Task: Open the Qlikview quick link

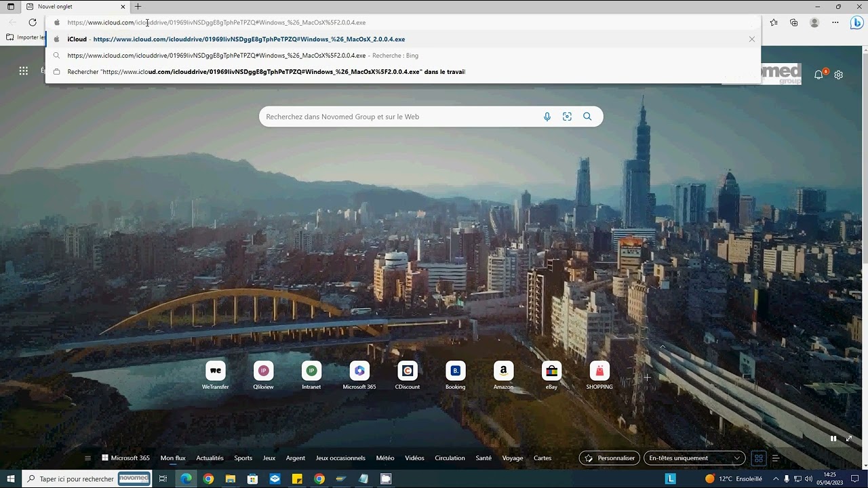Action: (263, 375)
